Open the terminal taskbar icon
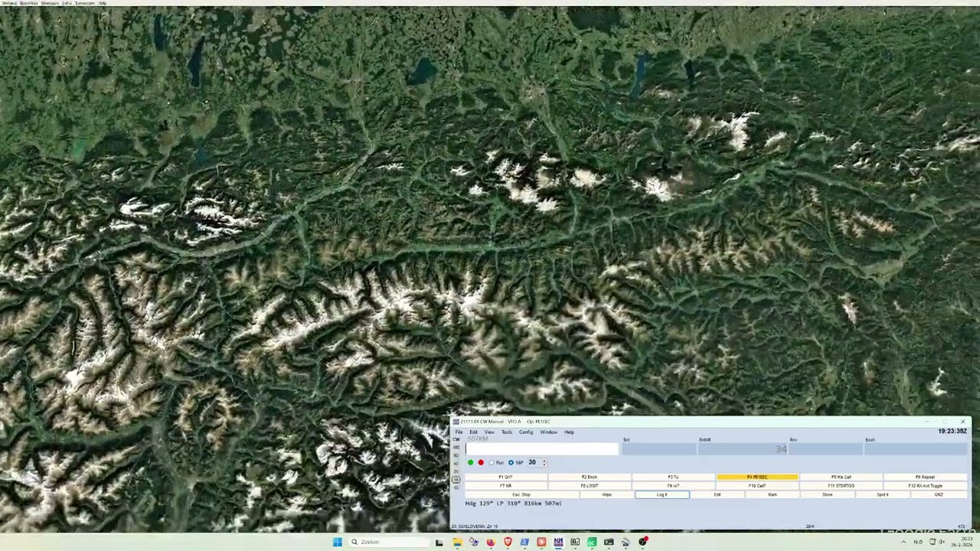Screen dimensions: 980x551 (609, 542)
